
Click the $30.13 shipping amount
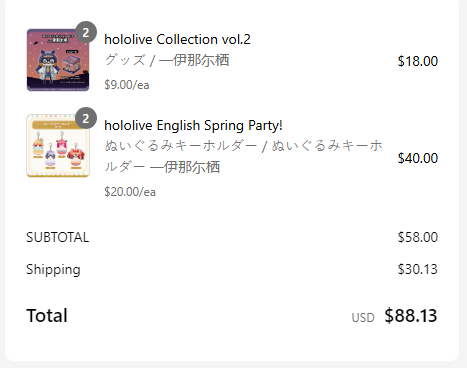(418, 269)
